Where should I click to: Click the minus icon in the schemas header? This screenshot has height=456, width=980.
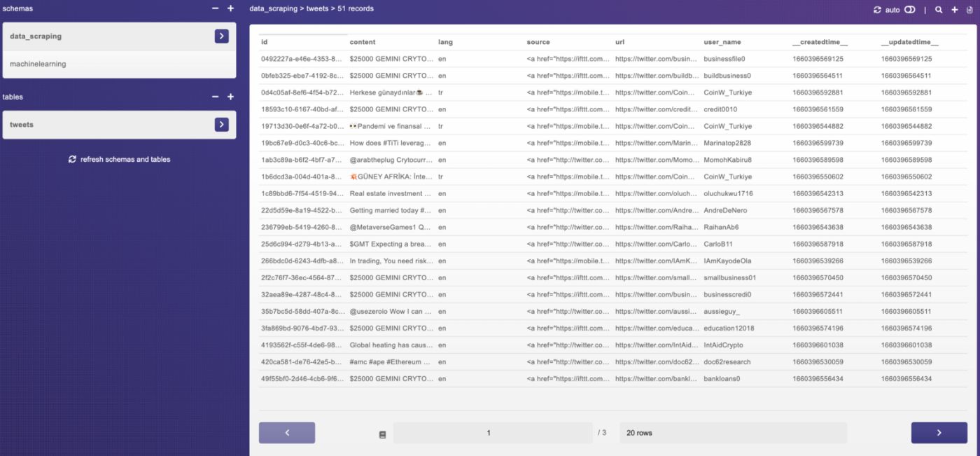click(x=216, y=8)
